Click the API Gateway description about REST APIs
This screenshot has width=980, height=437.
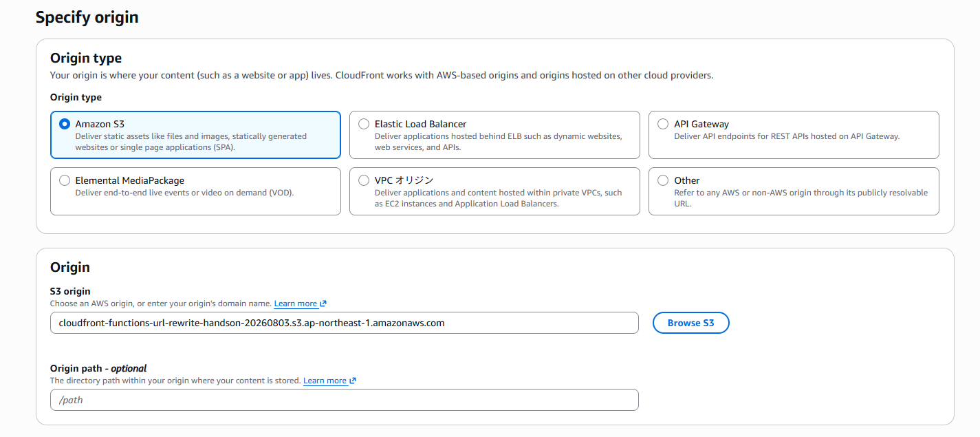click(787, 136)
